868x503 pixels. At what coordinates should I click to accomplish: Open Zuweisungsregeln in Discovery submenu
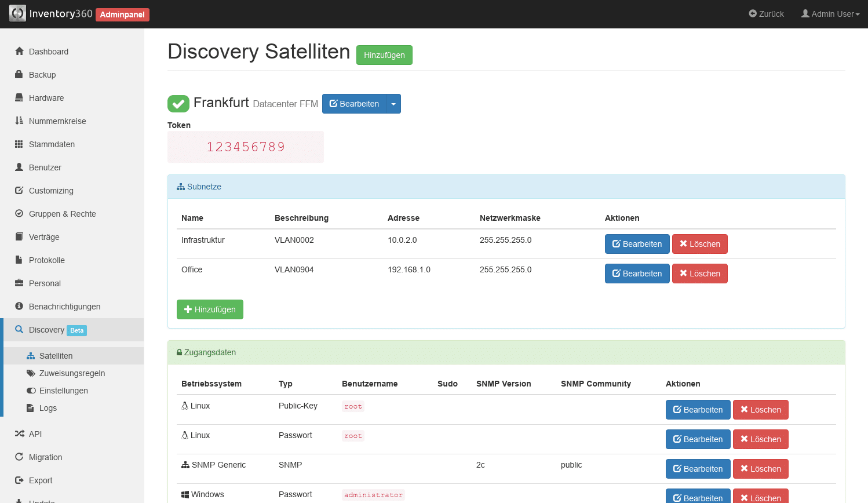pyautogui.click(x=72, y=373)
